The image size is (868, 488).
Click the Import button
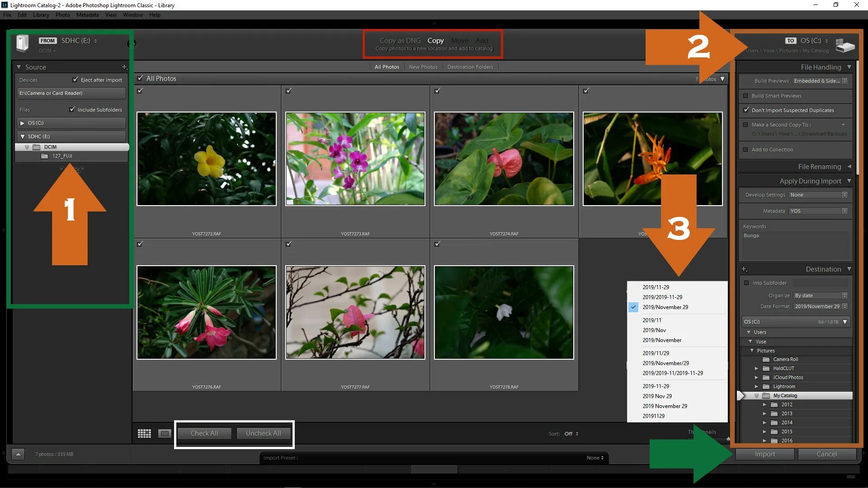tap(764, 454)
